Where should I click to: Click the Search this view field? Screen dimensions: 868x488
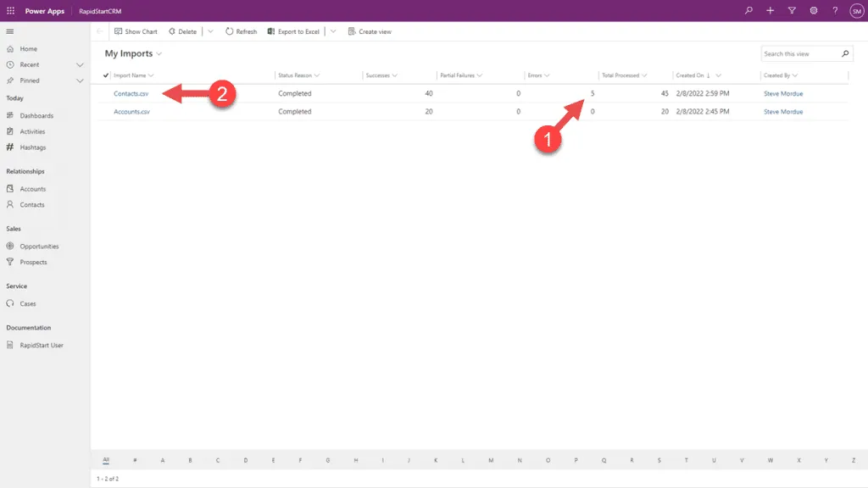click(800, 54)
